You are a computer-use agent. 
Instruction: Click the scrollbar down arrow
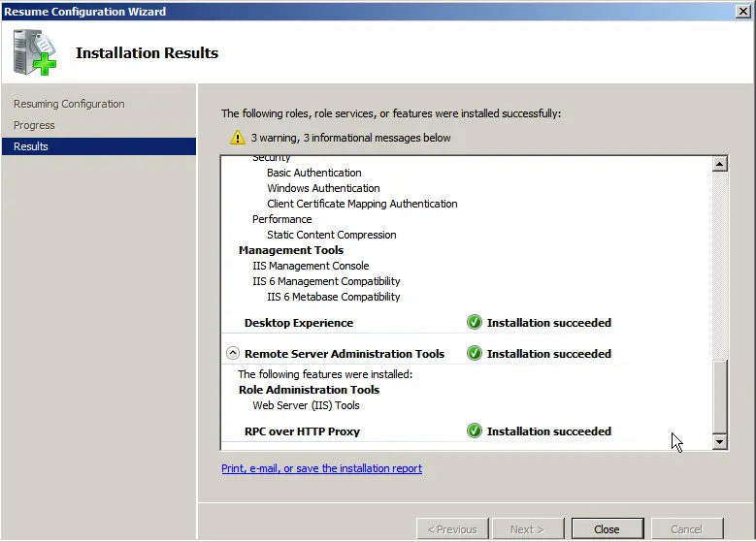(x=719, y=442)
